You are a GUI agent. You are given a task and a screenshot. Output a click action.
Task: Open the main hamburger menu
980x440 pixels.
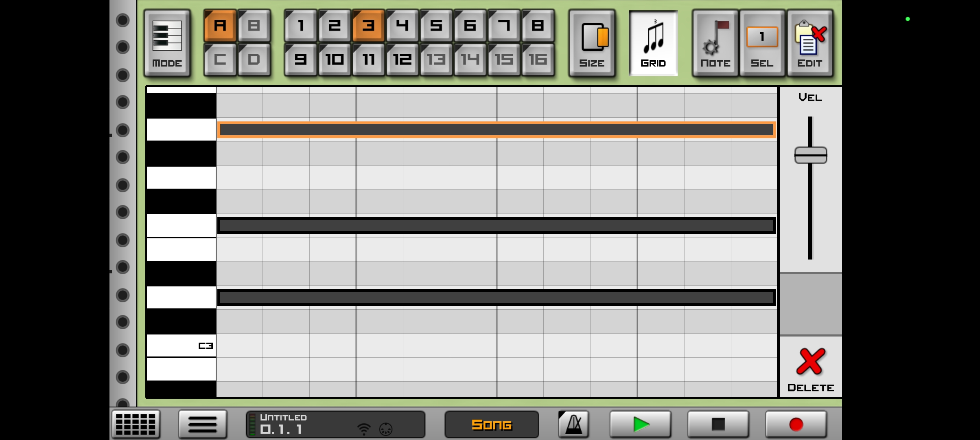(x=203, y=424)
